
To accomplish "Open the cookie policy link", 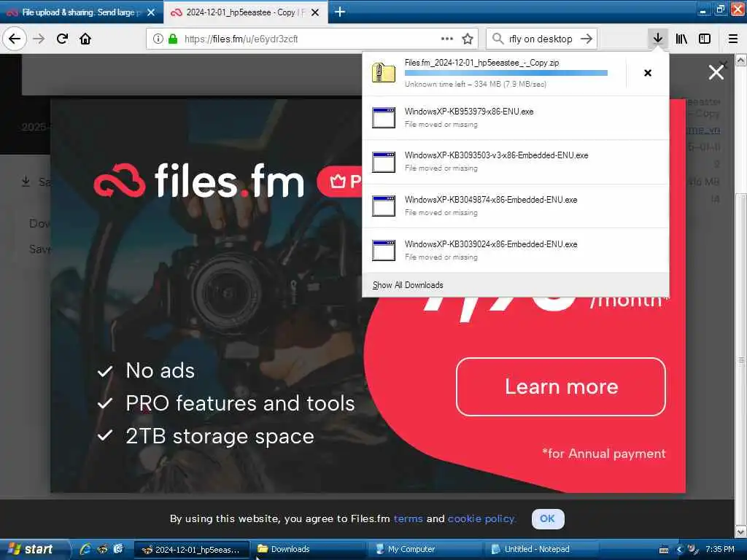I will click(x=481, y=518).
